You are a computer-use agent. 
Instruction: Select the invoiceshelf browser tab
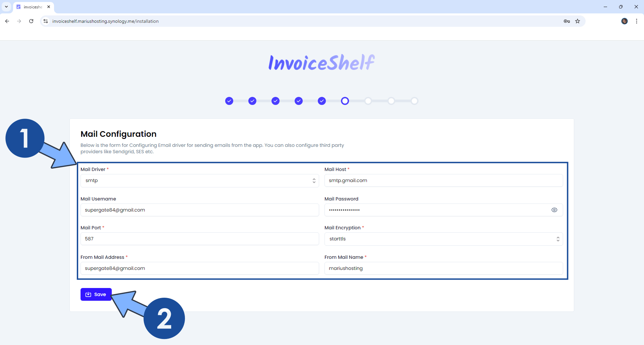pyautogui.click(x=34, y=7)
